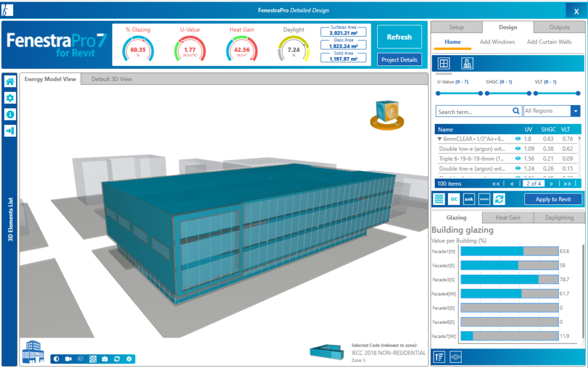
Task: Click the magnifier search icon in the search box
Action: pos(516,111)
